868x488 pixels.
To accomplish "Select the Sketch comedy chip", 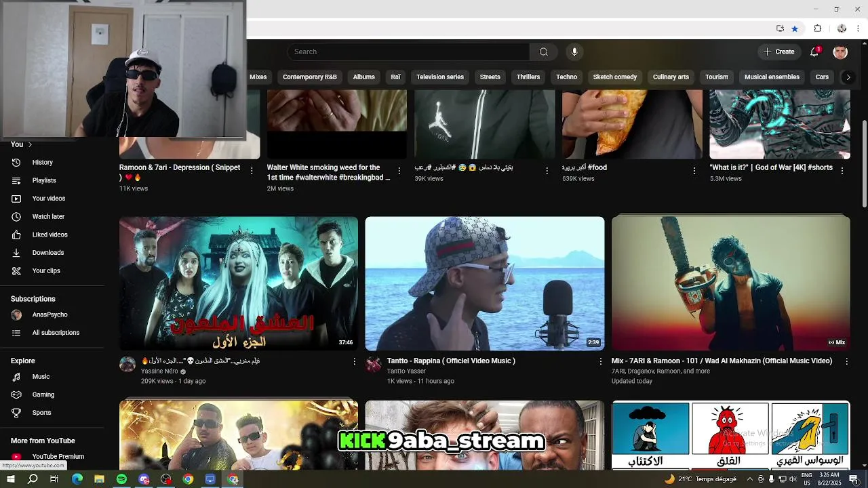I will pos(615,77).
